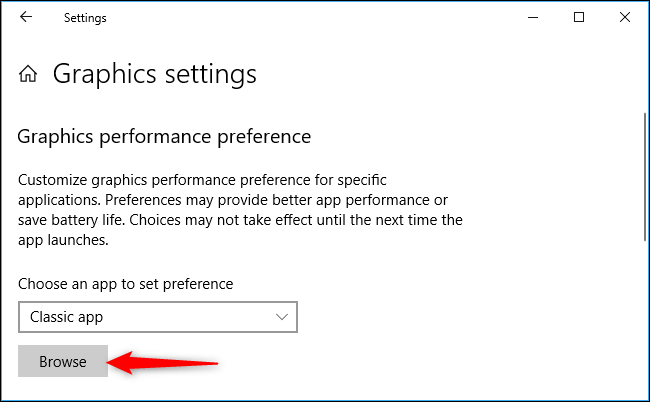Maximize the Settings window
The width and height of the screenshot is (650, 402).
pyautogui.click(x=579, y=17)
